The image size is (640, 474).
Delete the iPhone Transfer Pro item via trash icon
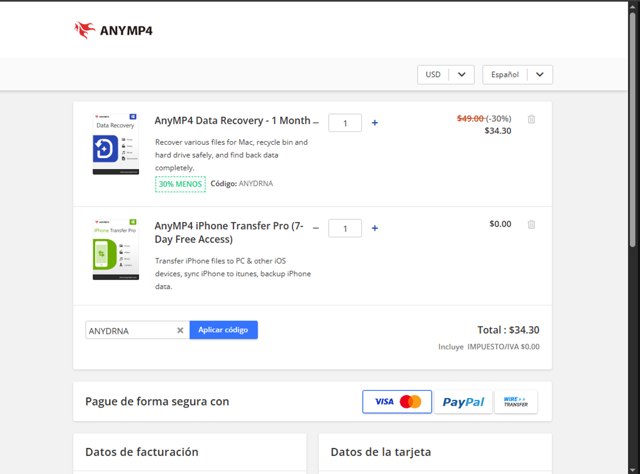pos(531,225)
